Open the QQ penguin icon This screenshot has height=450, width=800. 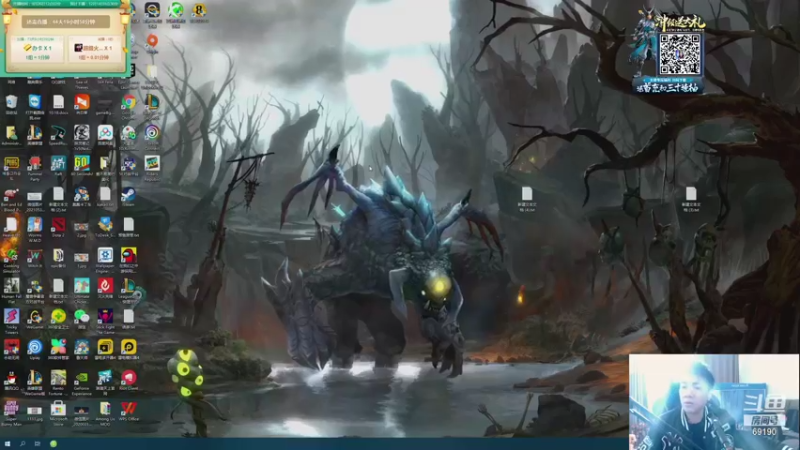(11, 378)
